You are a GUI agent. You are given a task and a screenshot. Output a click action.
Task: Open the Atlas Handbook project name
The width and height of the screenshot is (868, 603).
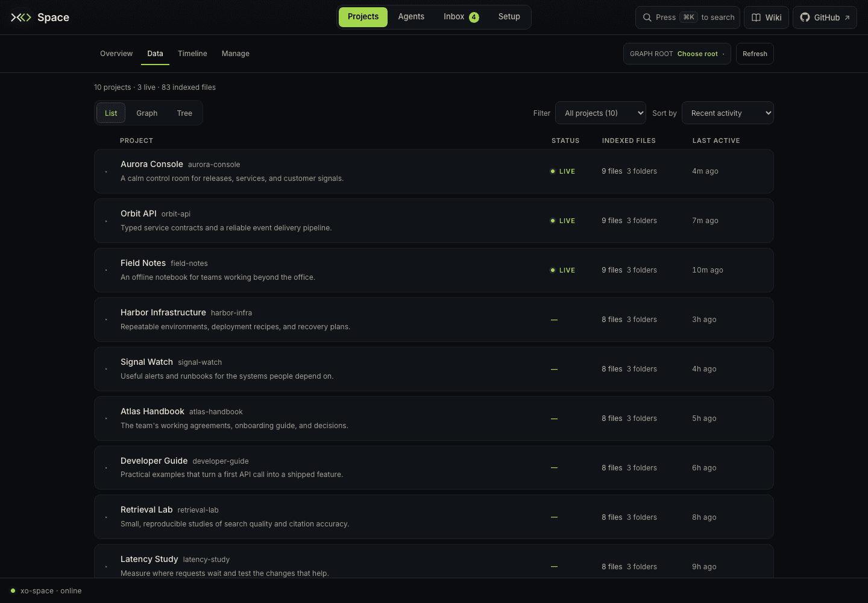pyautogui.click(x=153, y=411)
